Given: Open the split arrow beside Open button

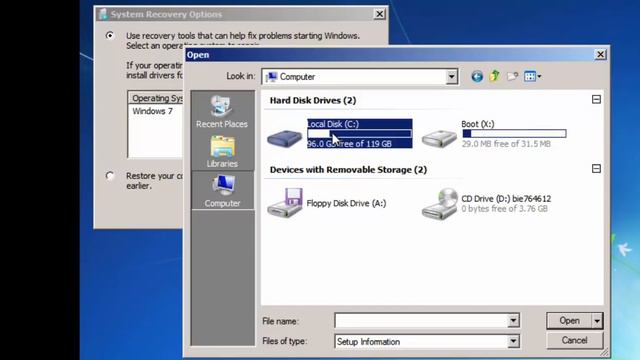Looking at the screenshot, I should (x=597, y=321).
